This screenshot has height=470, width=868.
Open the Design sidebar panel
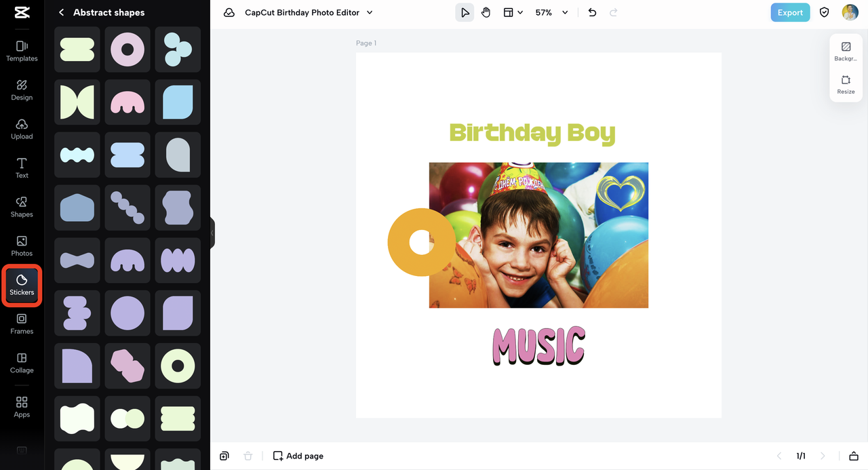pyautogui.click(x=22, y=90)
